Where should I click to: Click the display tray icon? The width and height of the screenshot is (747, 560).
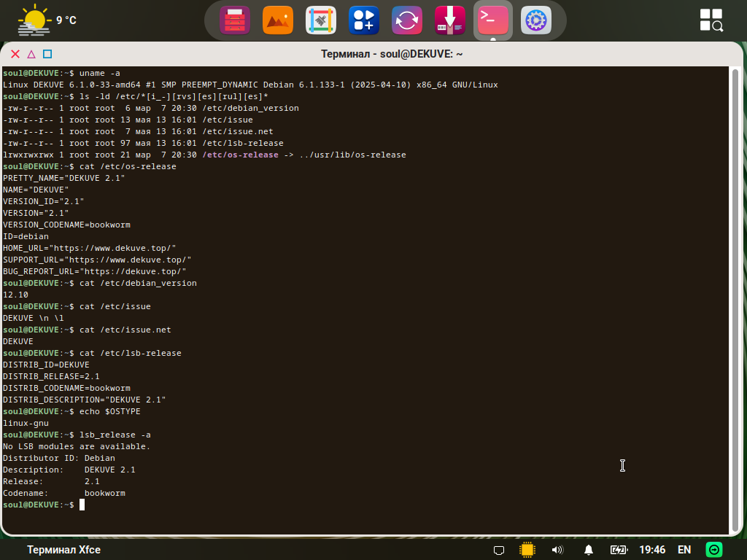pyautogui.click(x=499, y=550)
